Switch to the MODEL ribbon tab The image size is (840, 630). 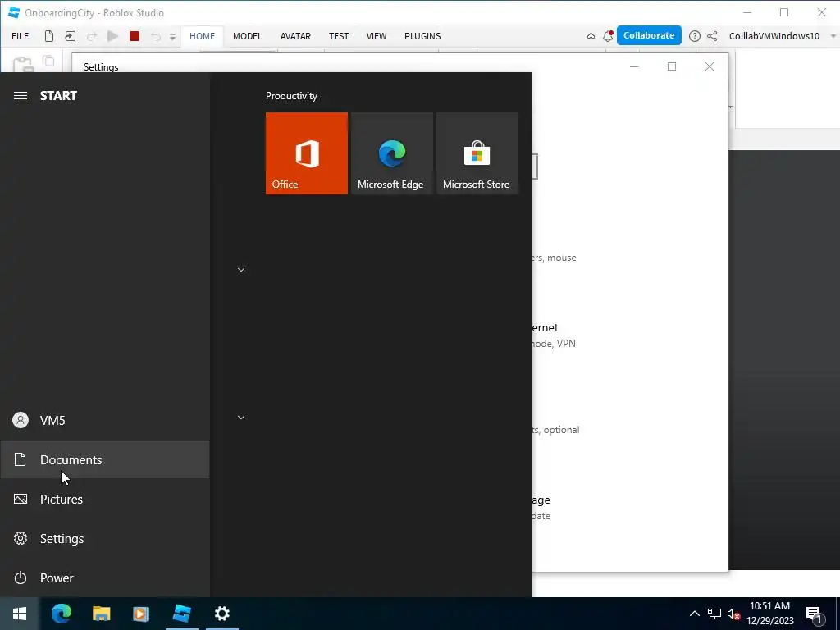pos(248,36)
